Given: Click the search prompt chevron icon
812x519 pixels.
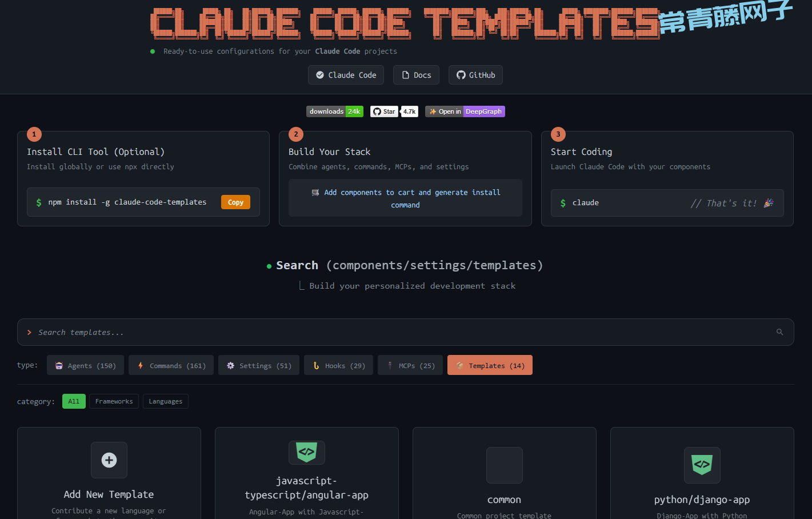Looking at the screenshot, I should 29,332.
